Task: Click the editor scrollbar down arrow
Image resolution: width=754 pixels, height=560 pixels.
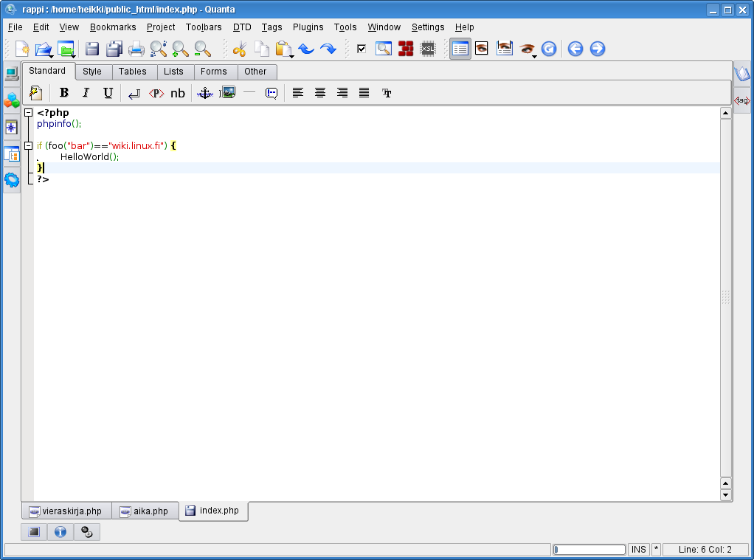Action: coord(725,495)
